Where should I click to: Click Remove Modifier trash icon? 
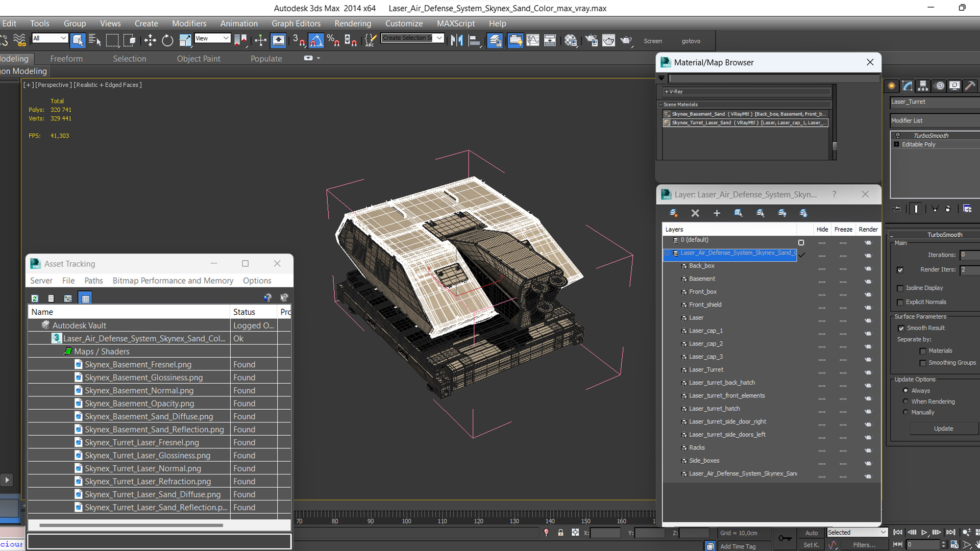click(x=948, y=208)
